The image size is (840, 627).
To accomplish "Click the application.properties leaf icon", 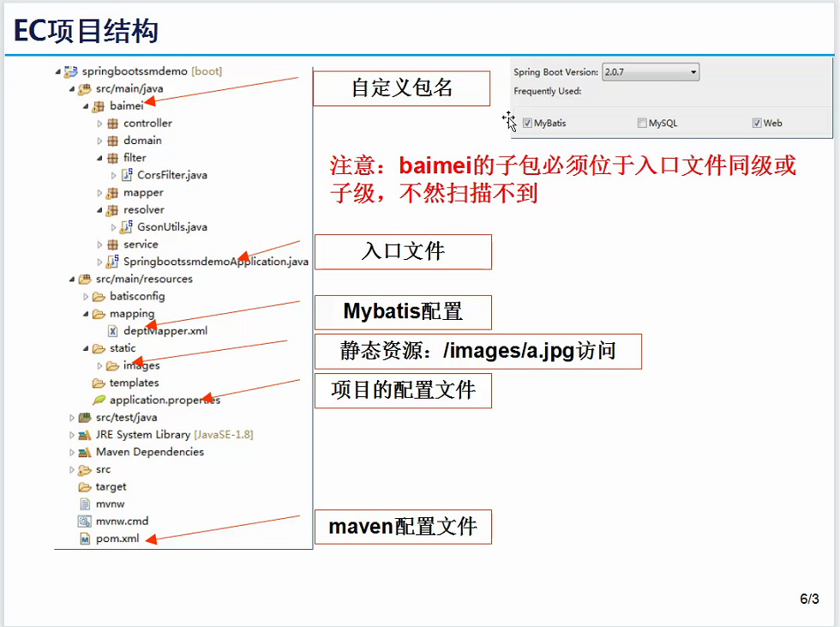I will pos(99,400).
